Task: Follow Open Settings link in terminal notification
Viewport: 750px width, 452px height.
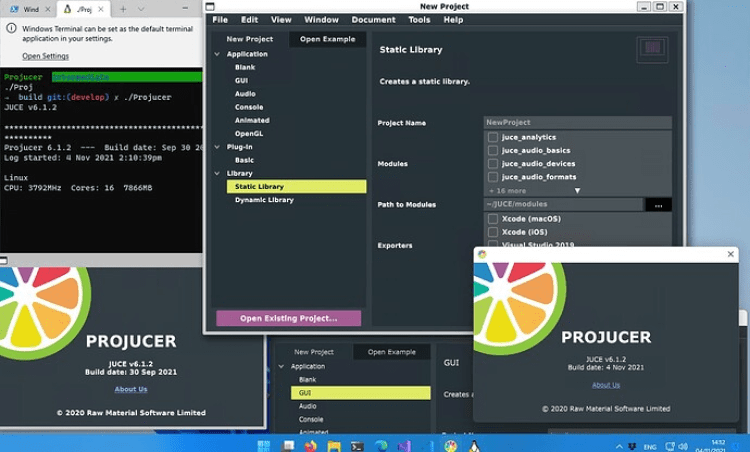Action: (45, 56)
